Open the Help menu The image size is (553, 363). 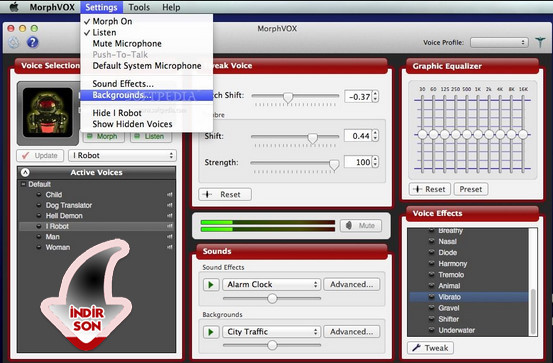pos(171,7)
